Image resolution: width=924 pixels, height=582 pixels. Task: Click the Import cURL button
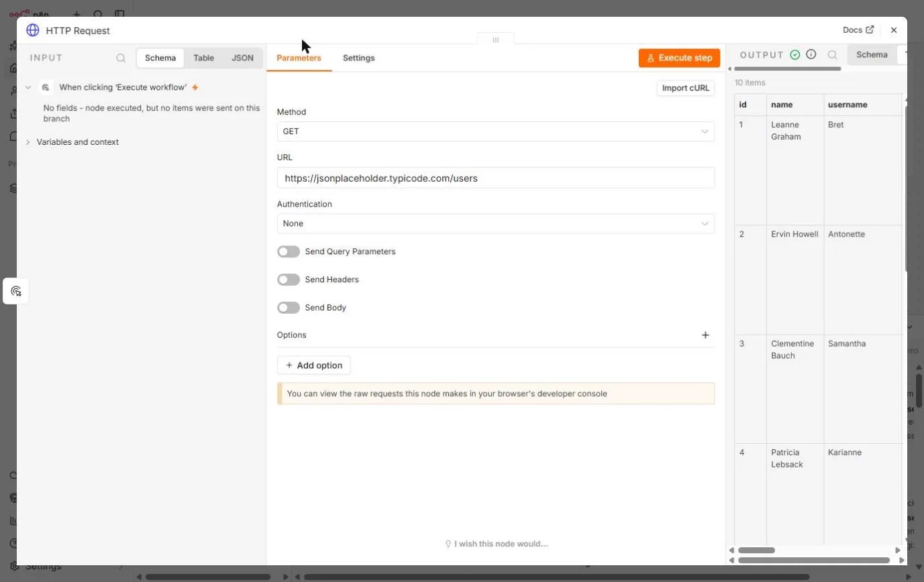tap(685, 88)
